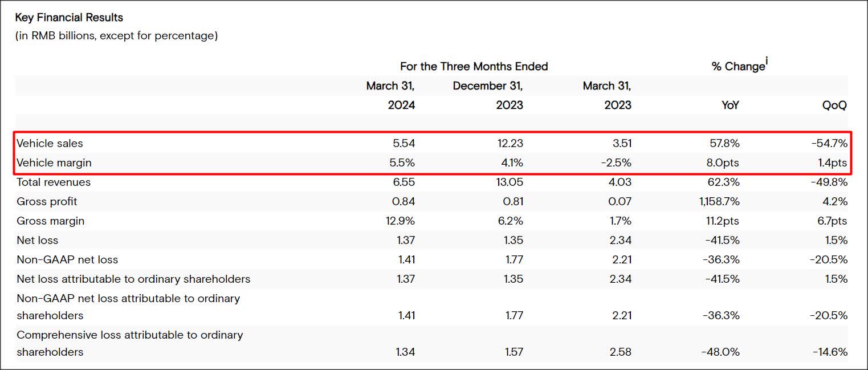
Task: Click the 12.23 vehicle sales value
Action: [510, 143]
